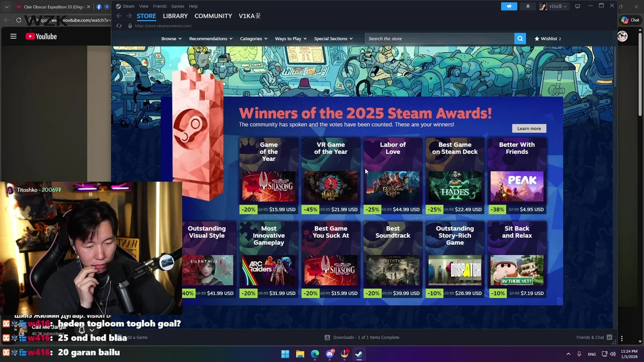The image size is (644, 362).
Task: Open the Steam announcements megaphone icon
Action: click(509, 6)
